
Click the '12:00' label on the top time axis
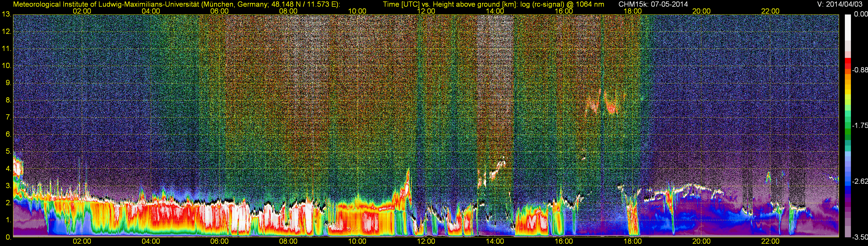point(426,11)
